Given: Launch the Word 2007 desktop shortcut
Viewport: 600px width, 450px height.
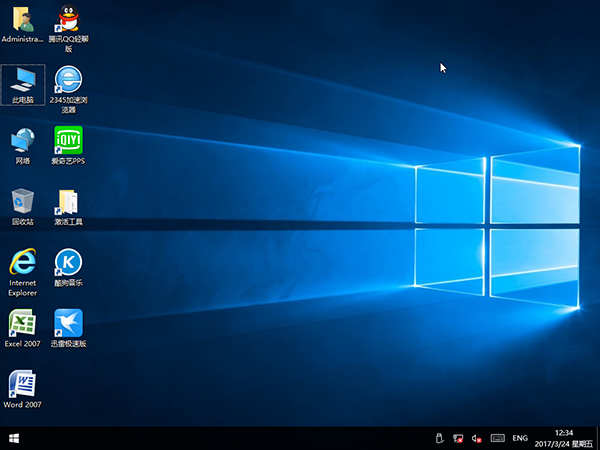Looking at the screenshot, I should [22, 384].
